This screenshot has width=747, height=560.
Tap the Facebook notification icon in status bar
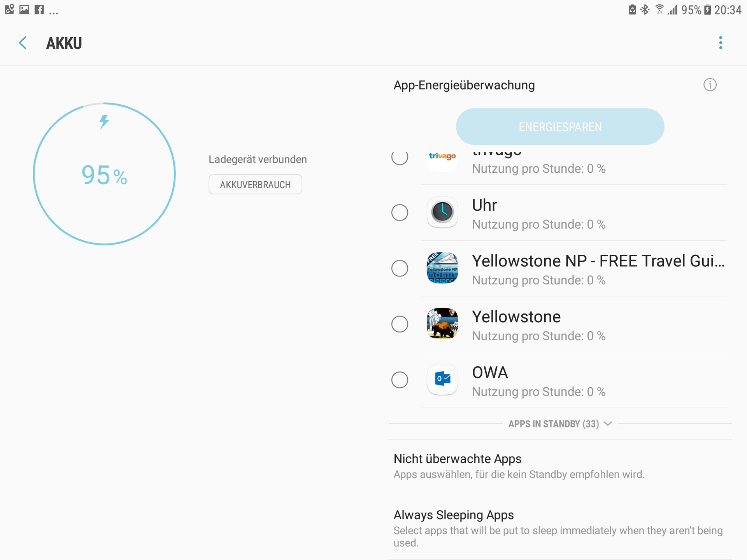tap(39, 9)
